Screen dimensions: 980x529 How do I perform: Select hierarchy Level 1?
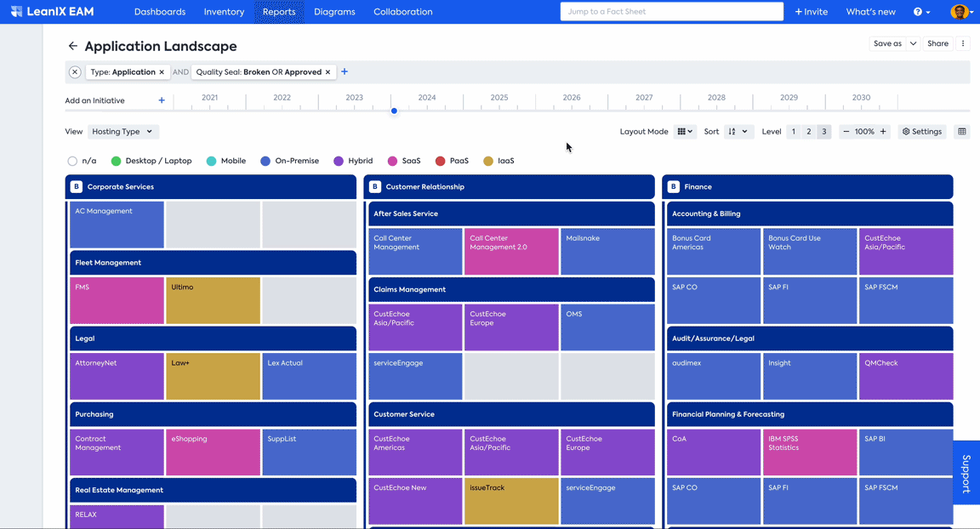(794, 132)
